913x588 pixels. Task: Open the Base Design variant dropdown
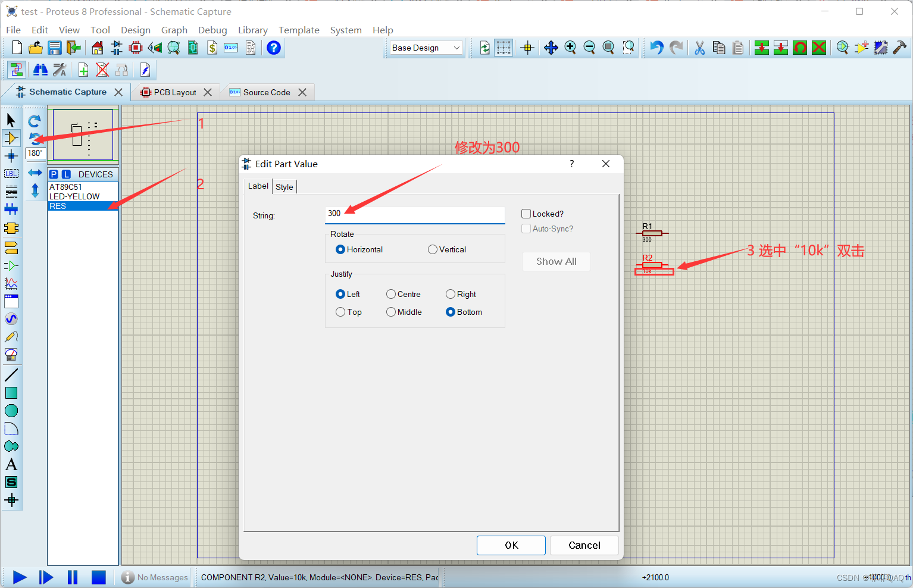[426, 48]
